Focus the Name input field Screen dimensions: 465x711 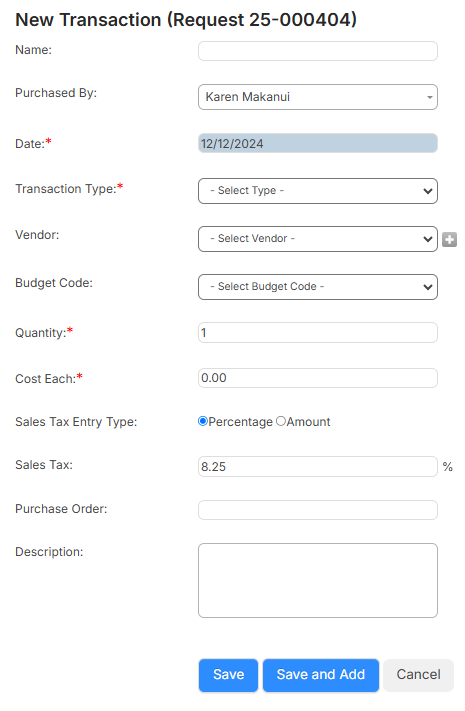pos(318,51)
